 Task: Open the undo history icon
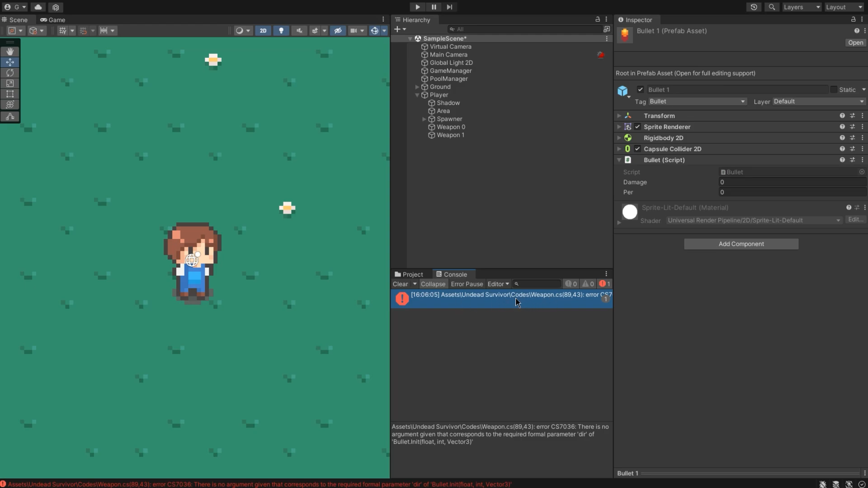point(754,7)
